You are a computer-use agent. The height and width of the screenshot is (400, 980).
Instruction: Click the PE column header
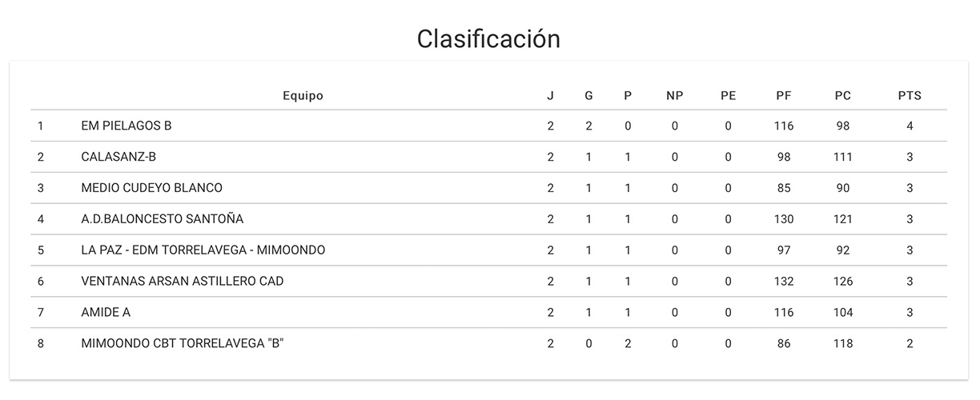coord(728,96)
